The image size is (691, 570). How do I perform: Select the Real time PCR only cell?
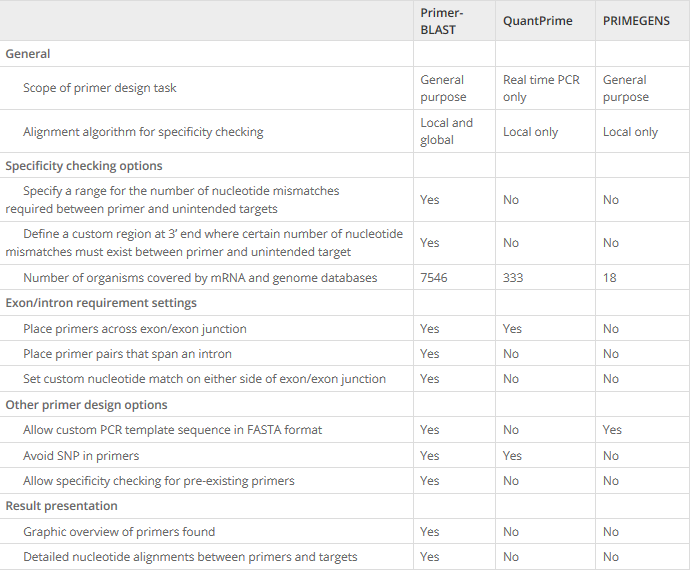point(541,88)
